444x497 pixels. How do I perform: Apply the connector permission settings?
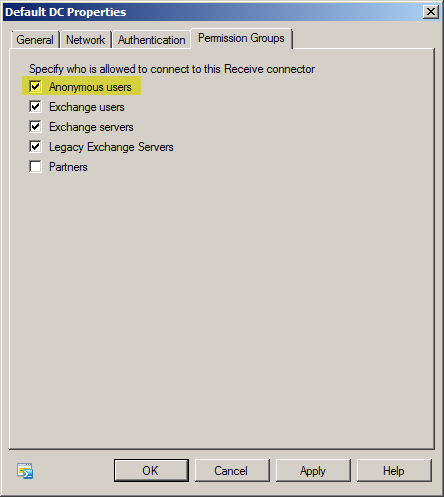[x=313, y=470]
